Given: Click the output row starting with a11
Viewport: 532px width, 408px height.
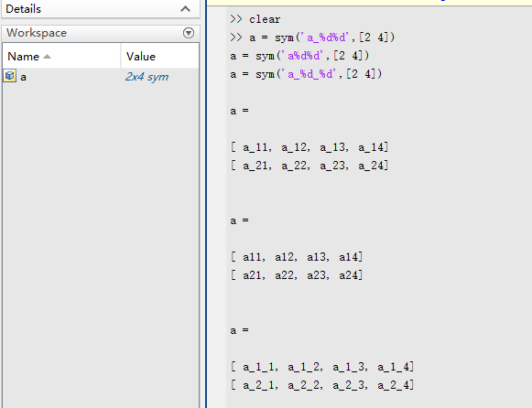Looking at the screenshot, I should (x=297, y=257).
